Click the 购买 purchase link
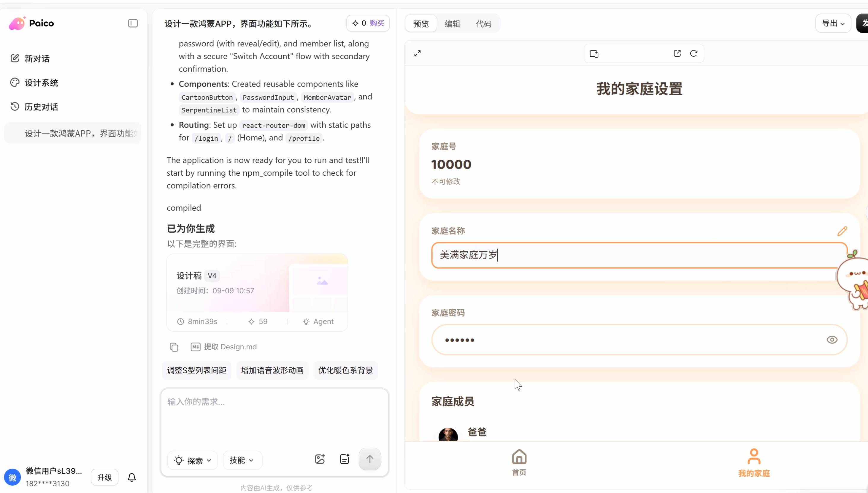This screenshot has height=493, width=868. click(x=377, y=23)
